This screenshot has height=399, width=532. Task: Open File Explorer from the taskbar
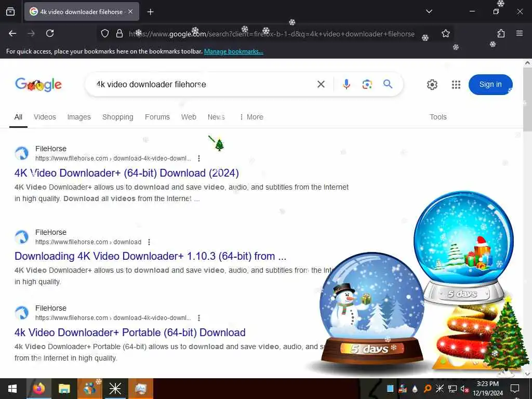64,389
